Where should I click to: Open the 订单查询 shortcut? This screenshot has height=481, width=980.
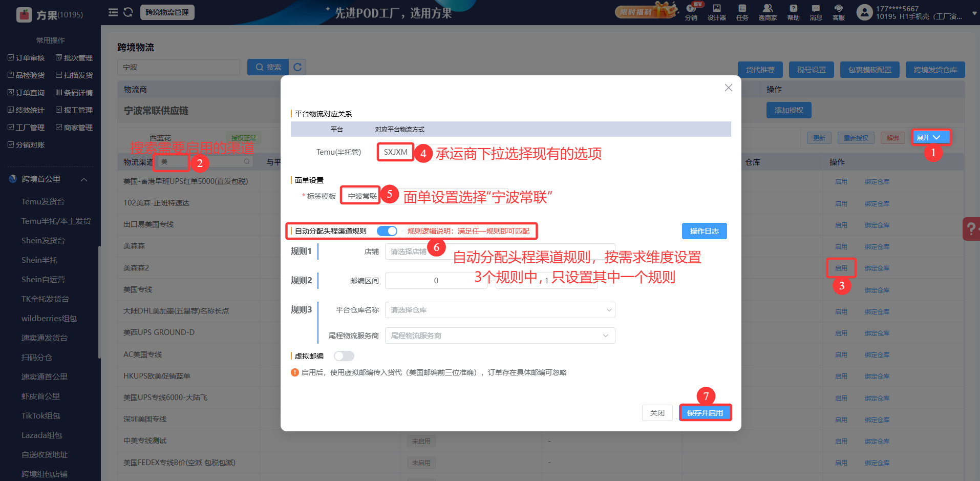coord(26,93)
